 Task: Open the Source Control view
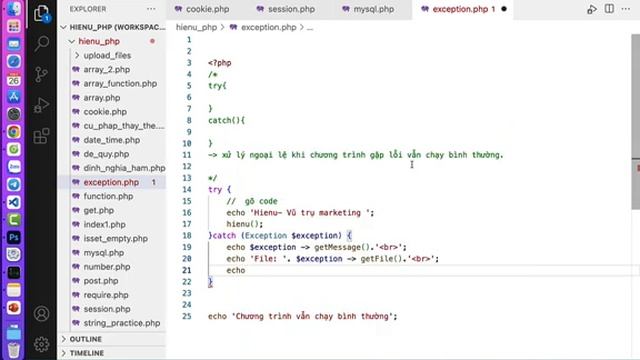tap(41, 75)
